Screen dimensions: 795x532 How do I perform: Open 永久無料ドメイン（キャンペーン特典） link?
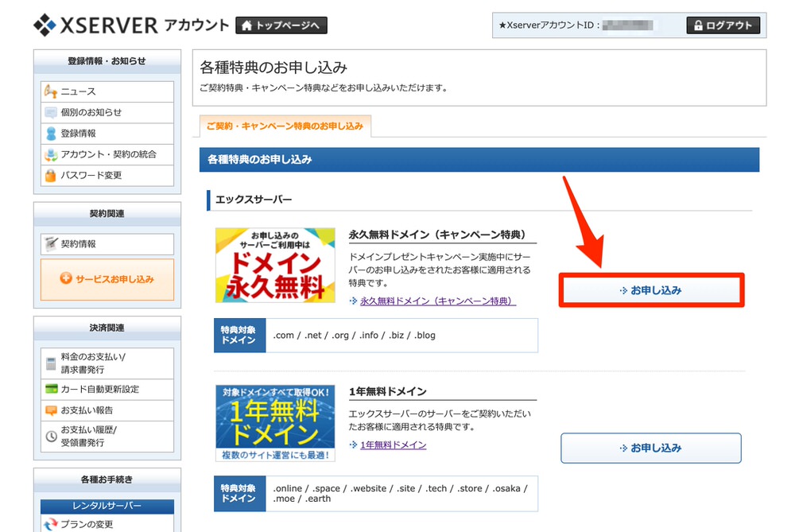(x=438, y=301)
